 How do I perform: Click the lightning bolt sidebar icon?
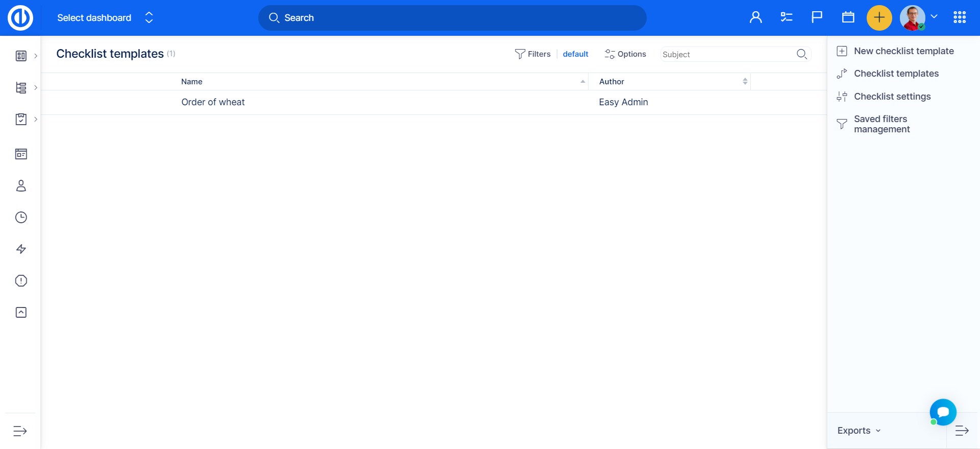(21, 249)
